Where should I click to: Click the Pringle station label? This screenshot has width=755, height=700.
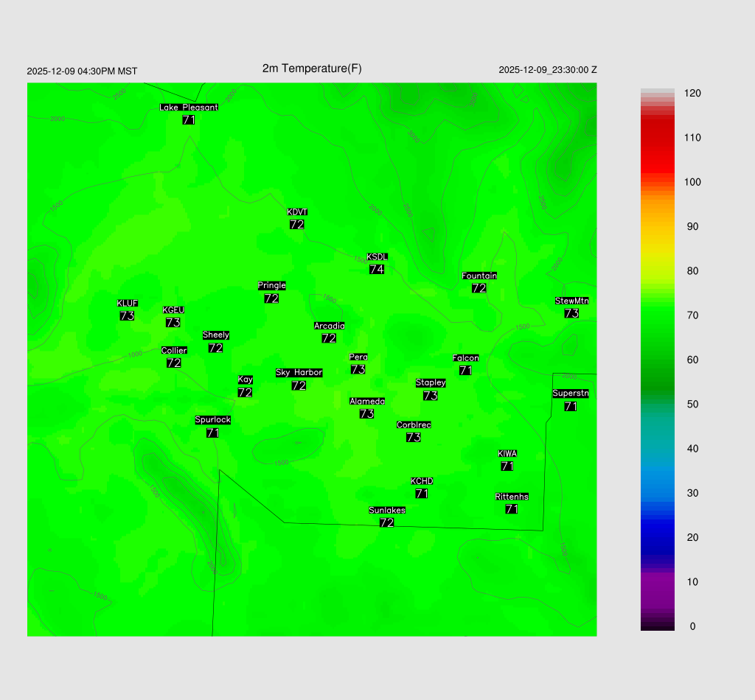click(x=272, y=286)
